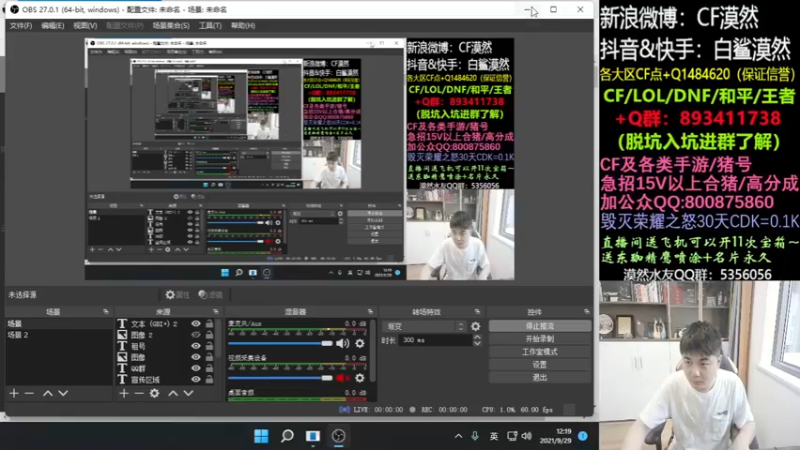The image size is (800, 450).
Task: Click the 退出 button
Action: [540, 378]
